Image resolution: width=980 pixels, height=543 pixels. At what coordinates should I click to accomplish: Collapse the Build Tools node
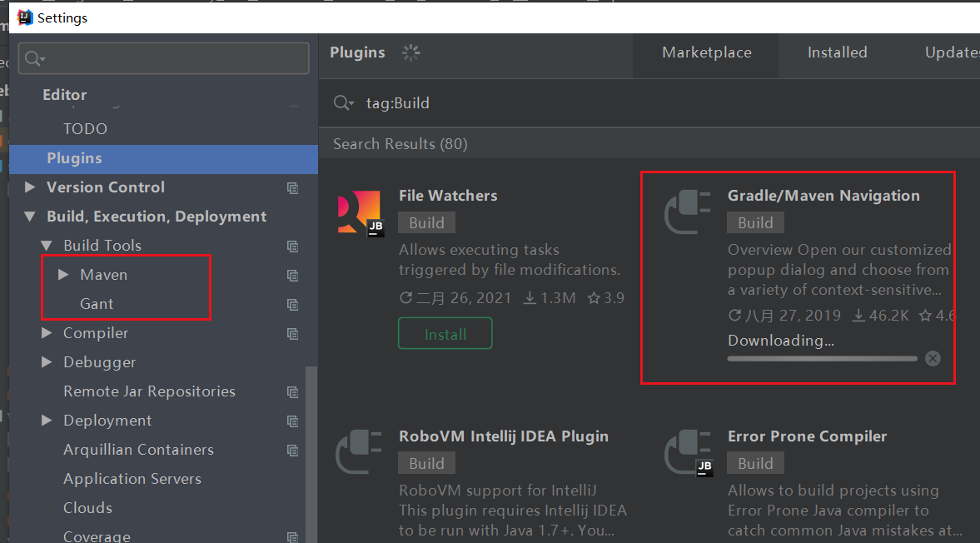click(47, 246)
